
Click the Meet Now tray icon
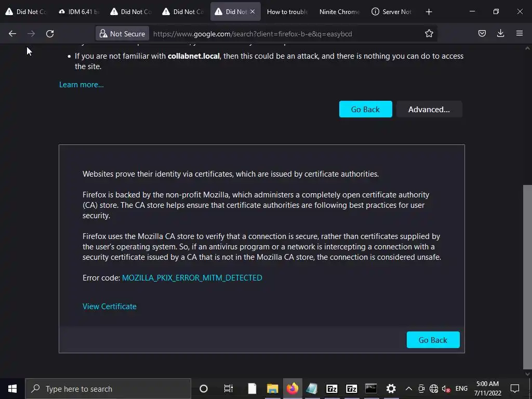click(x=421, y=389)
